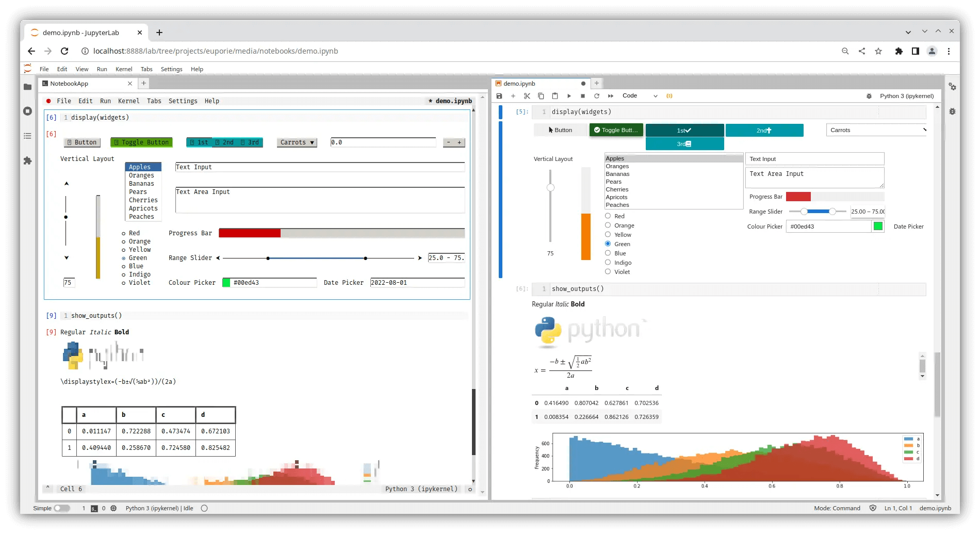This screenshot has width=980, height=534.
Task: Switch on Simple mode in status bar
Action: (61, 508)
